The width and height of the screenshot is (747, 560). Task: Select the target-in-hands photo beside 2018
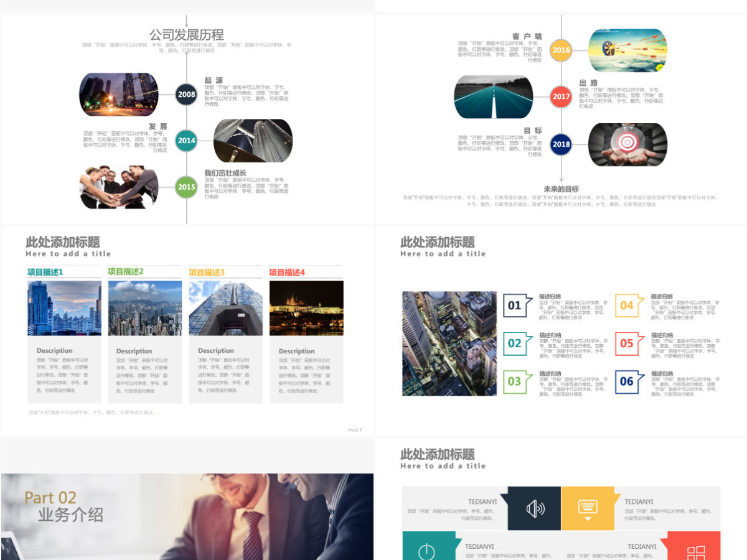tap(628, 144)
